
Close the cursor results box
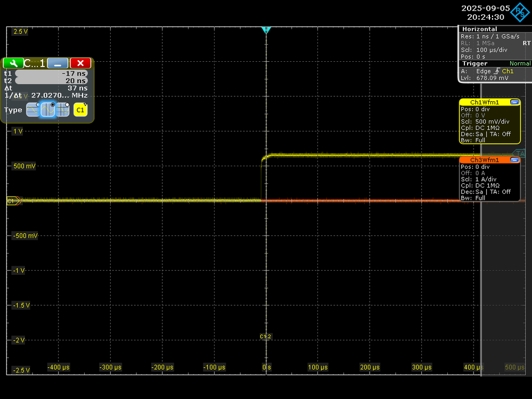[80, 63]
